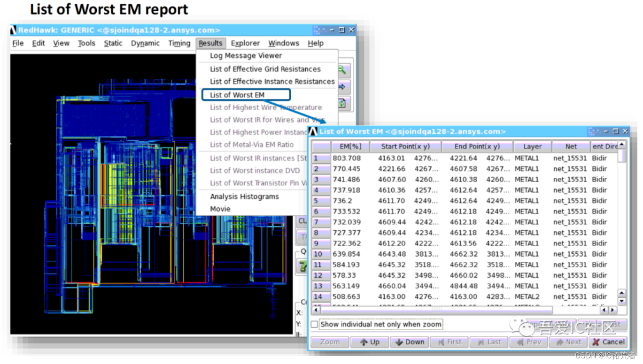This screenshot has width=643, height=364.
Task: Click the horizontal scrollbar's far-right arrow
Action: tap(613, 310)
